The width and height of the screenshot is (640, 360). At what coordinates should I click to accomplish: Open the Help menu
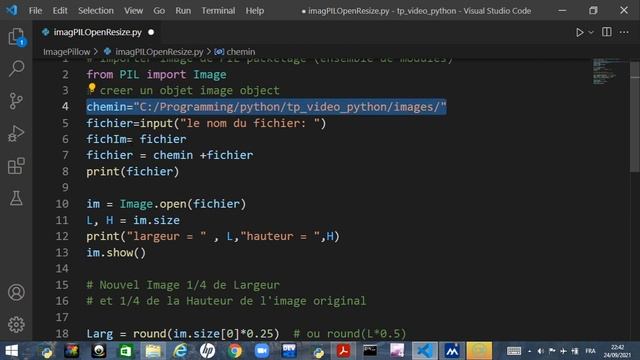(255, 11)
